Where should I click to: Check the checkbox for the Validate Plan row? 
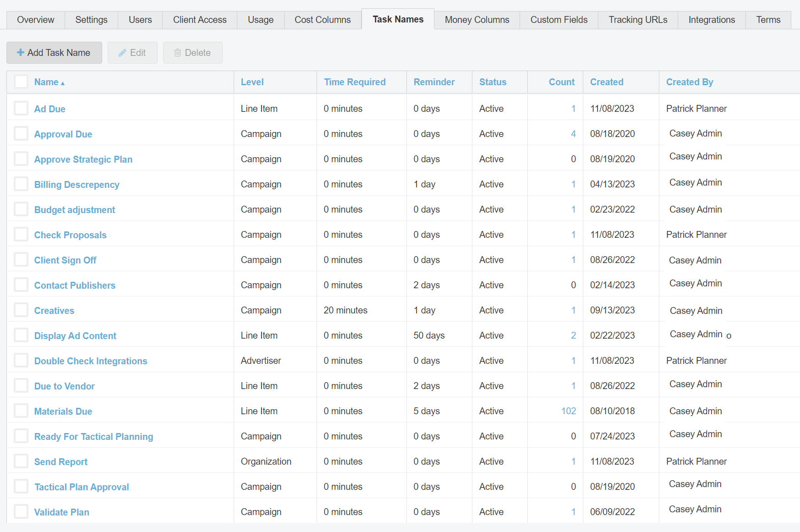click(x=21, y=511)
